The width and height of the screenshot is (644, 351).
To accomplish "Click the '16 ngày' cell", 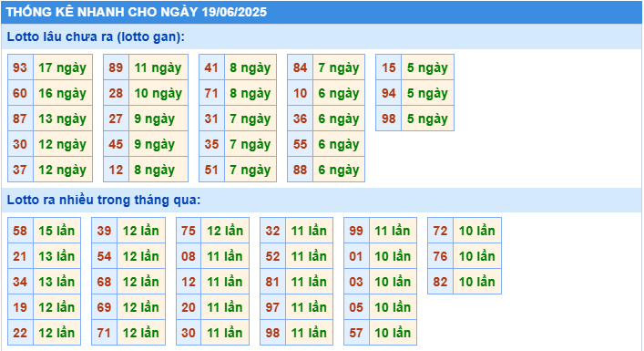I will coord(63,93).
